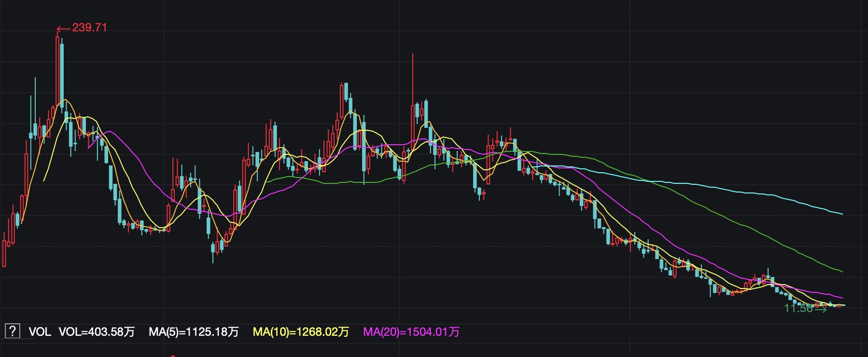Select the last candlestick at the far right
The image size is (868, 357).
(843, 305)
